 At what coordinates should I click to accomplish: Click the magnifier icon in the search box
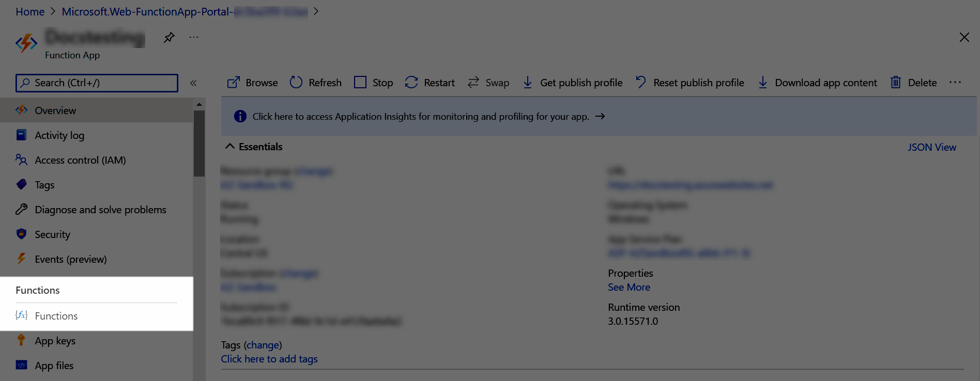[25, 83]
